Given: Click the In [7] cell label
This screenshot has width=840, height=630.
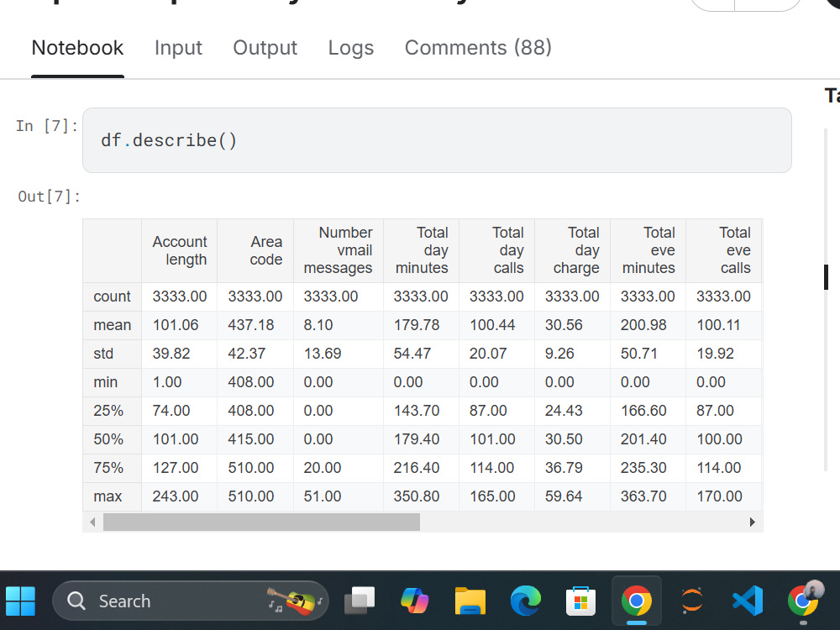Looking at the screenshot, I should pyautogui.click(x=47, y=126).
